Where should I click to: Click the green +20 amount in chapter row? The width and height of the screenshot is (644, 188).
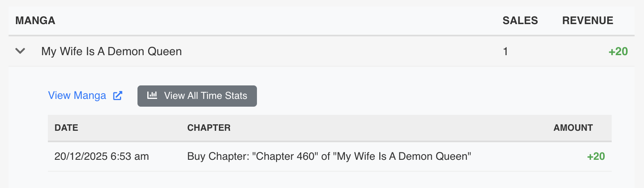tap(596, 157)
